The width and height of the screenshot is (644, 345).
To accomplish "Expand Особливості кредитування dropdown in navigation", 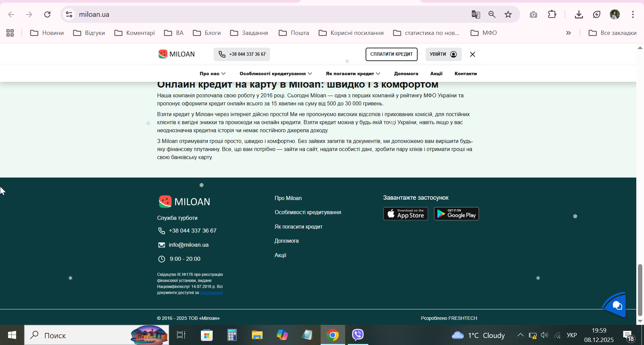I will tap(276, 73).
